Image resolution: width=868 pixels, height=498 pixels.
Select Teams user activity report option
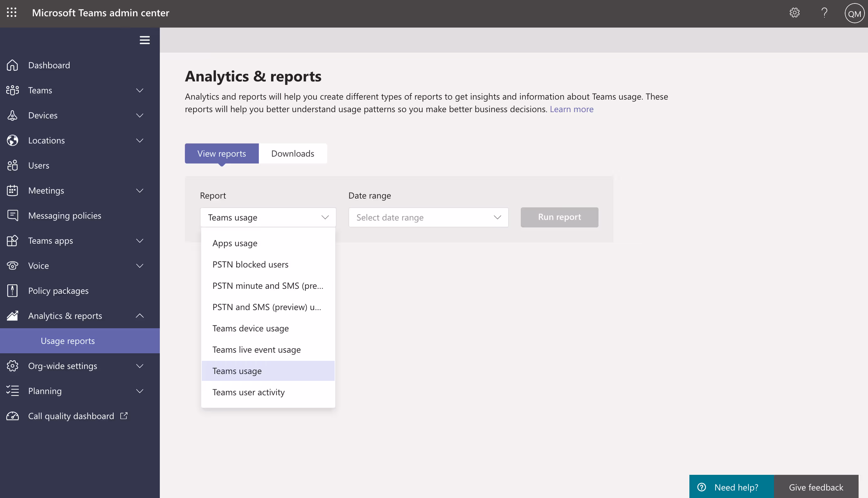pyautogui.click(x=248, y=392)
